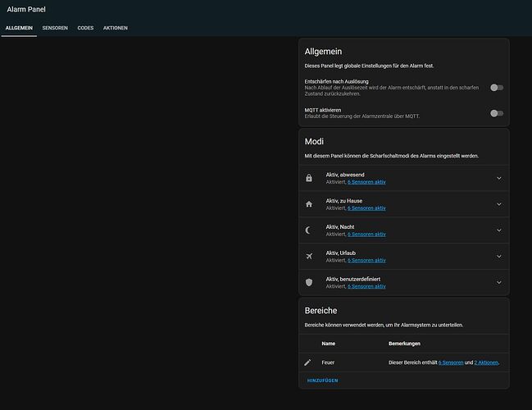This screenshot has height=410, width=532.
Task: Click the airplane icon for Aktiv, Urlaub
Action: [309, 256]
